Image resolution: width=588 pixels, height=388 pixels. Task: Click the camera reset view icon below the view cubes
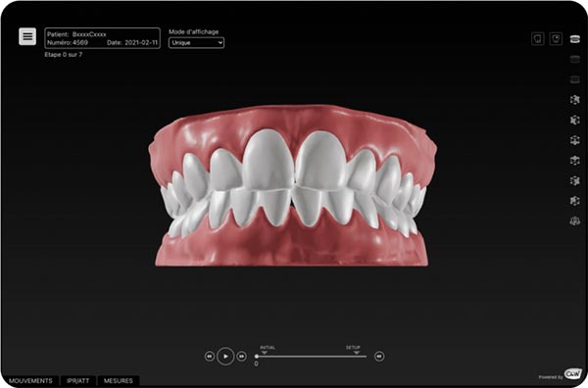click(574, 221)
